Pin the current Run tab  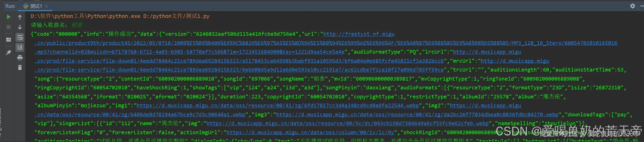coord(9,53)
